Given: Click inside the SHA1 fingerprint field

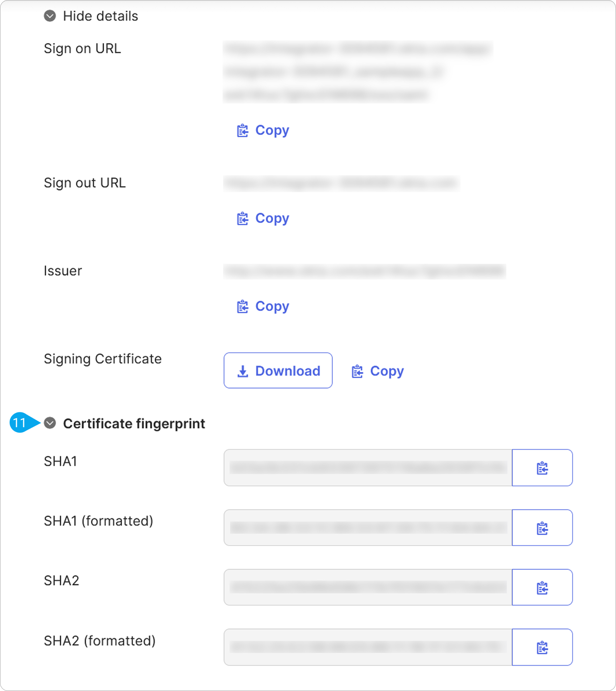Looking at the screenshot, I should (368, 468).
